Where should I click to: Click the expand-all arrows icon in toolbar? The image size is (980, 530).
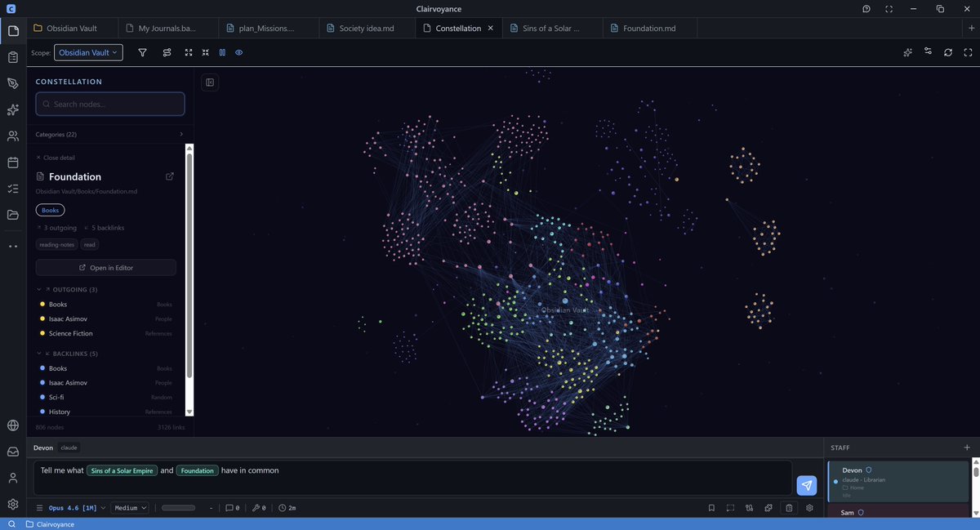[189, 52]
